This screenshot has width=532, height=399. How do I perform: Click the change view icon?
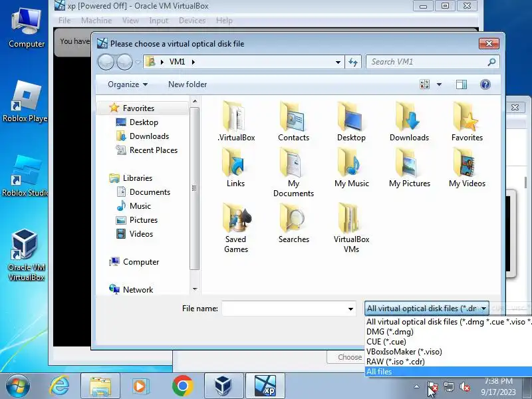click(424, 84)
